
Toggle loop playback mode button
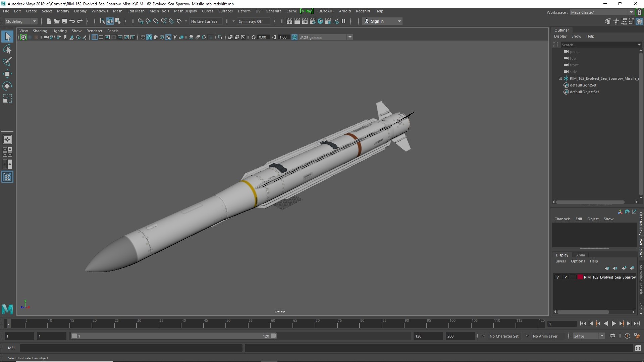612,336
